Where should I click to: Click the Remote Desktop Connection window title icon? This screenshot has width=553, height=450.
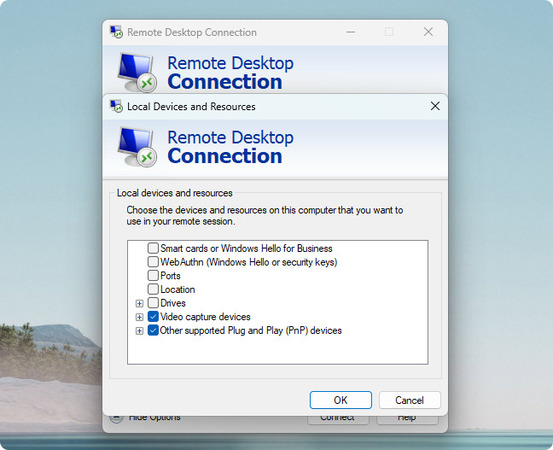tap(116, 32)
